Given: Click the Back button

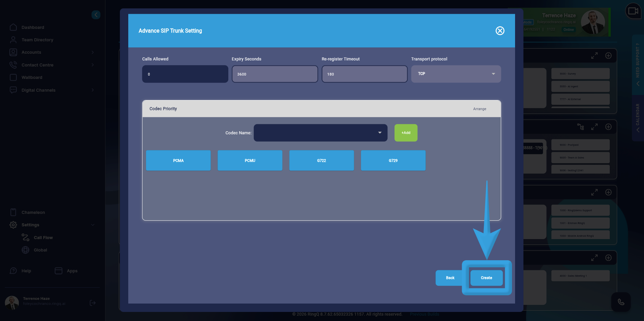Looking at the screenshot, I should (450, 278).
